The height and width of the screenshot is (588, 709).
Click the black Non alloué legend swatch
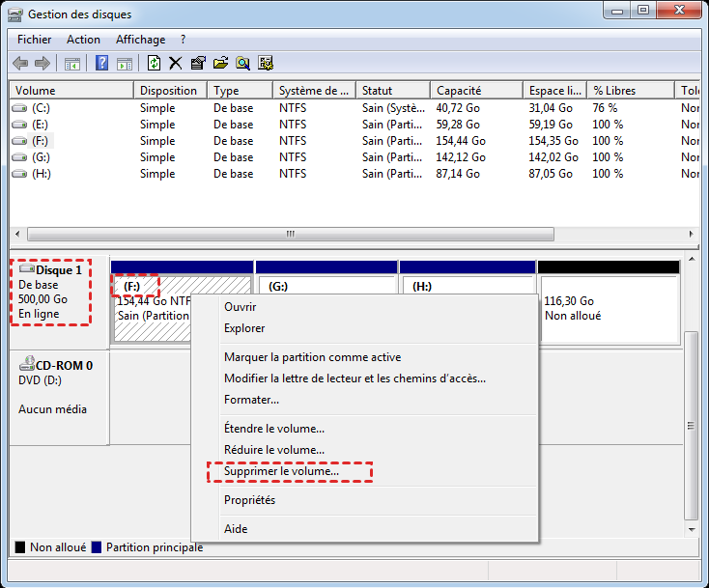tap(20, 547)
